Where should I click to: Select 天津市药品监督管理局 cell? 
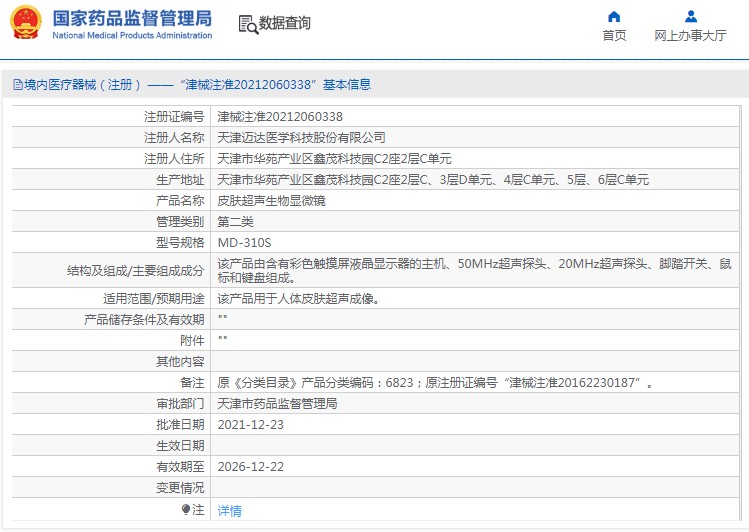tap(278, 404)
